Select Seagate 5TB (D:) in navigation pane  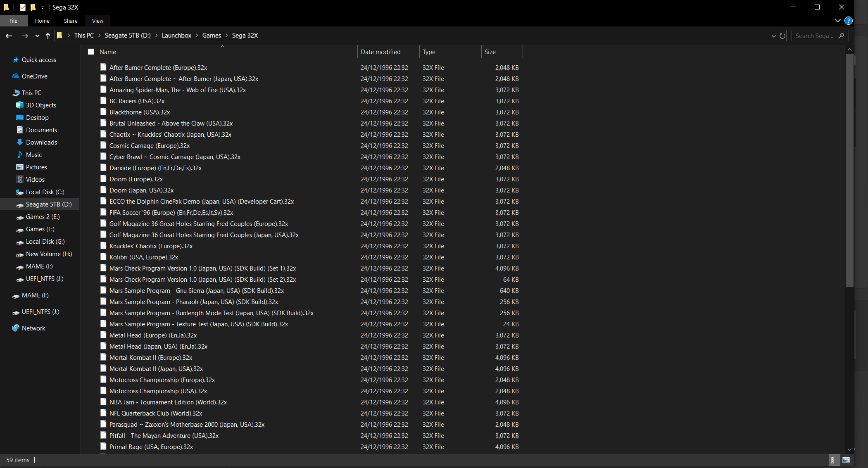pyautogui.click(x=40, y=204)
